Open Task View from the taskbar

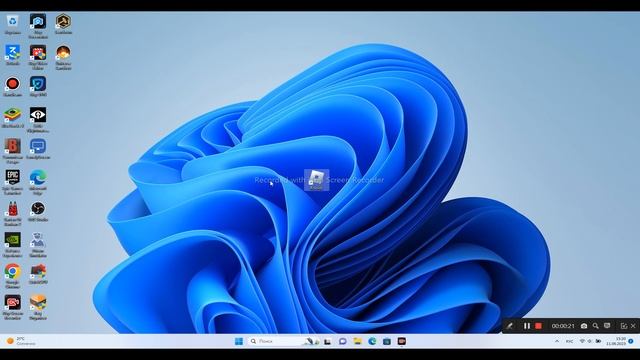pyautogui.click(x=327, y=341)
